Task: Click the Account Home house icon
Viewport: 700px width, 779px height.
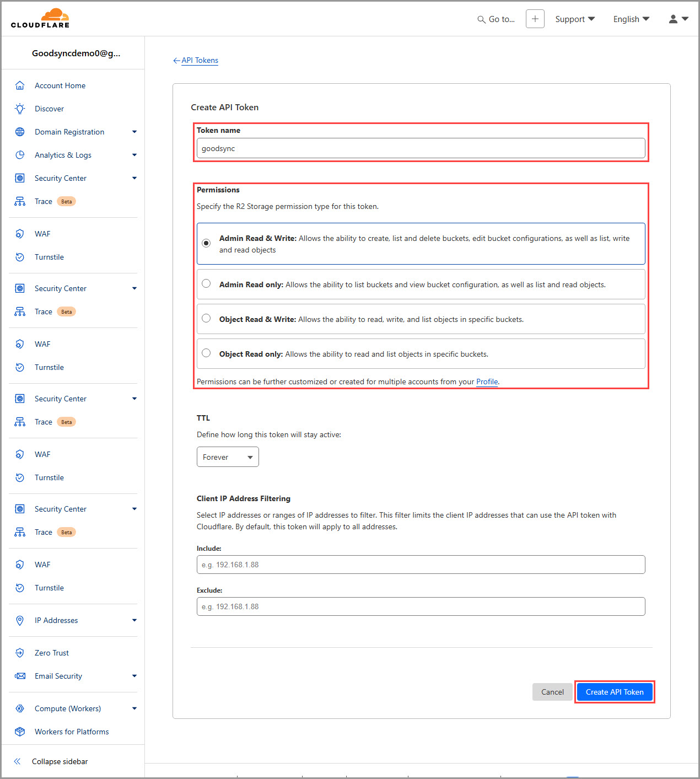Action: (20, 85)
